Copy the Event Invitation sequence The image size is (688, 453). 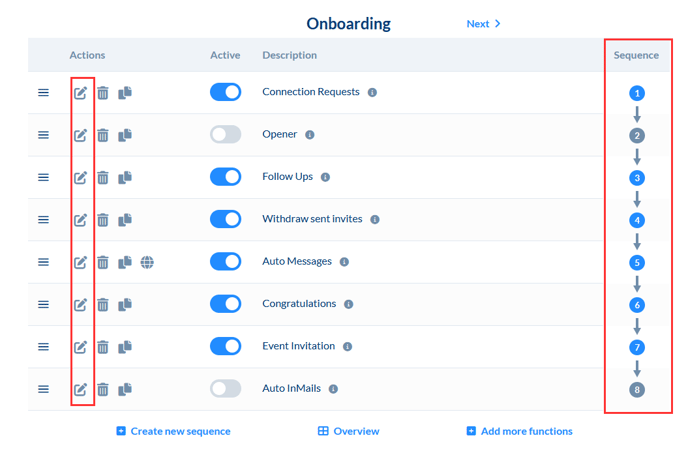[x=125, y=347]
